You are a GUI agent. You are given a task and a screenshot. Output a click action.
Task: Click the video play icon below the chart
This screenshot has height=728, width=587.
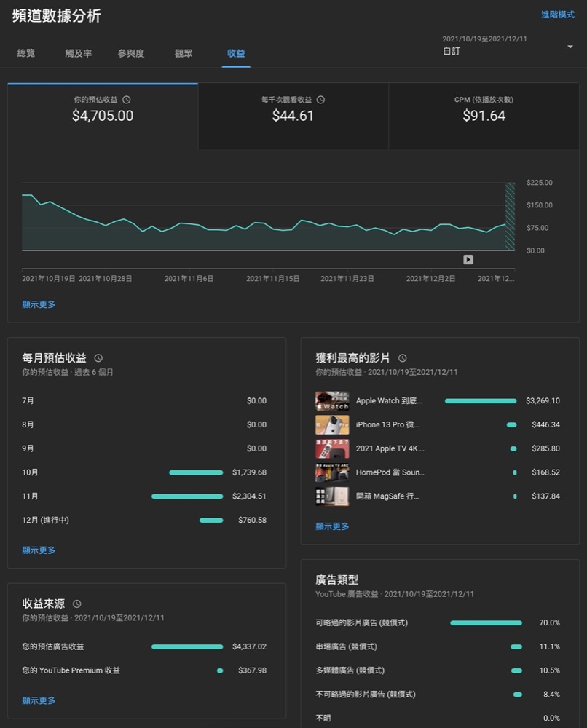(468, 259)
